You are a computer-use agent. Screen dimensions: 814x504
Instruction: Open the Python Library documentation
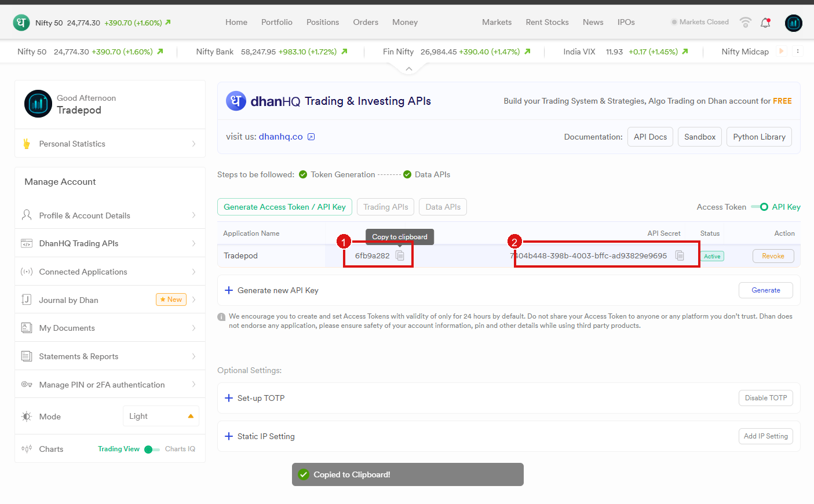pos(759,137)
